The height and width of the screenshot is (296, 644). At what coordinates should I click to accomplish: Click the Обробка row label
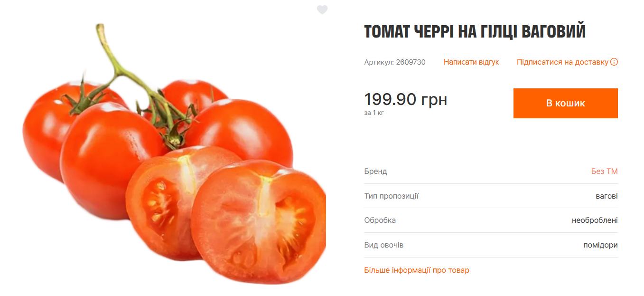pos(380,220)
